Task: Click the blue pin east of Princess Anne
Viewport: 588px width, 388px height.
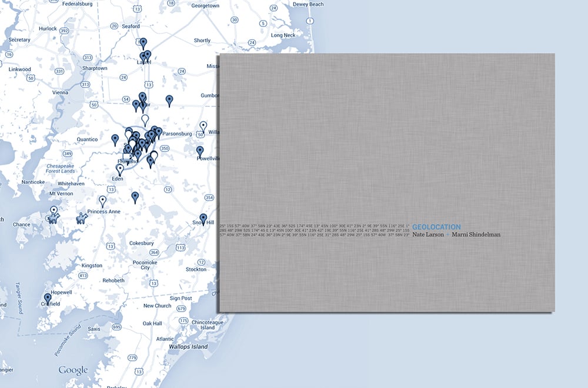Action: tap(135, 198)
